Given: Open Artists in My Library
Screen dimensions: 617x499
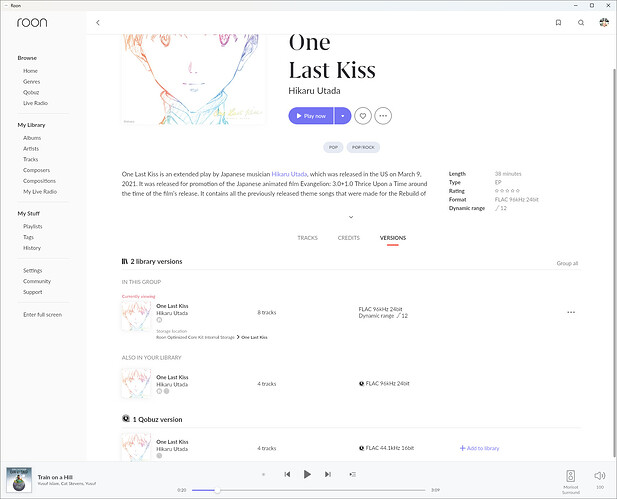Looking at the screenshot, I should point(31,148).
